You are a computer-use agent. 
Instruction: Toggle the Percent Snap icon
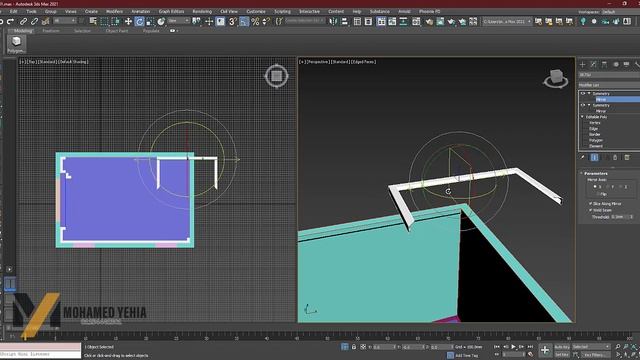pyautogui.click(x=255, y=21)
